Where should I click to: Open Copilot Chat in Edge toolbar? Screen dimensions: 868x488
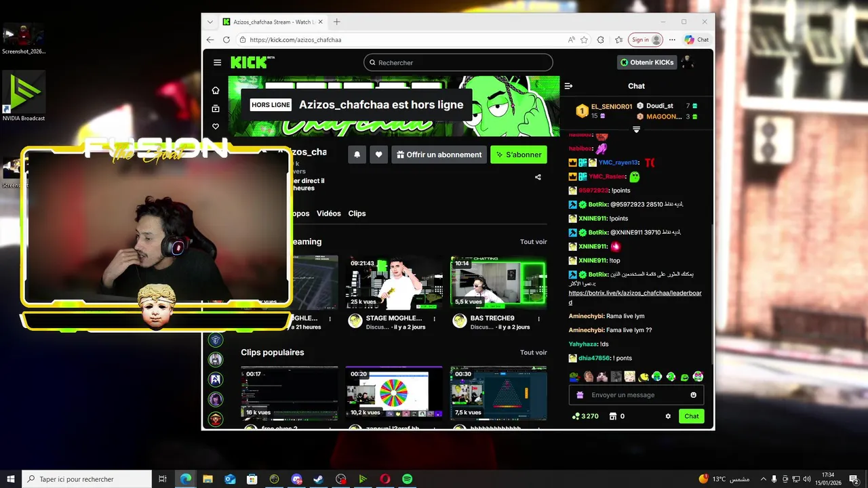click(x=697, y=40)
